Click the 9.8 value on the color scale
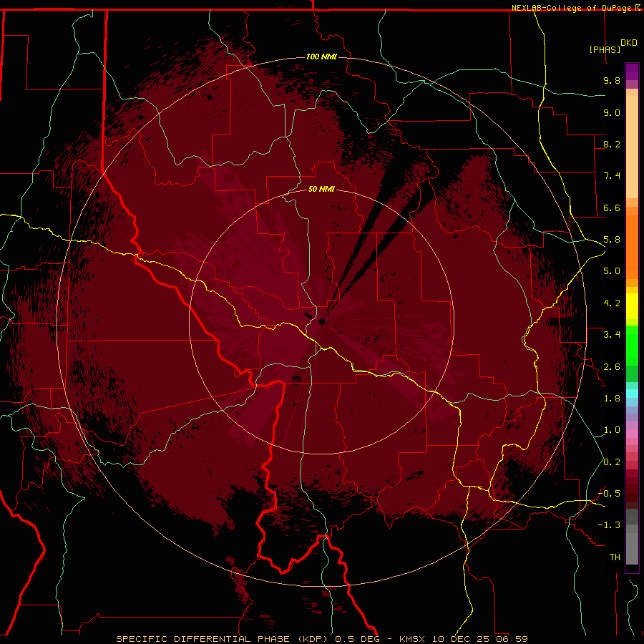 (612, 80)
